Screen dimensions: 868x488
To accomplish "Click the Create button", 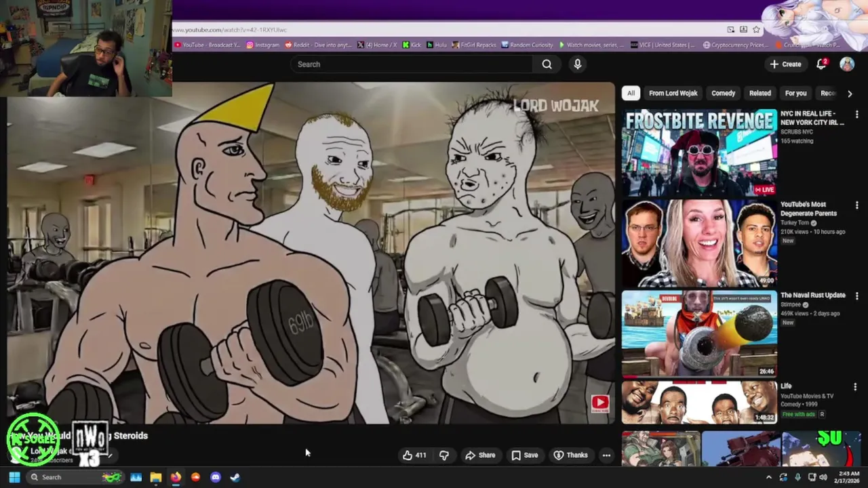I will tap(785, 64).
